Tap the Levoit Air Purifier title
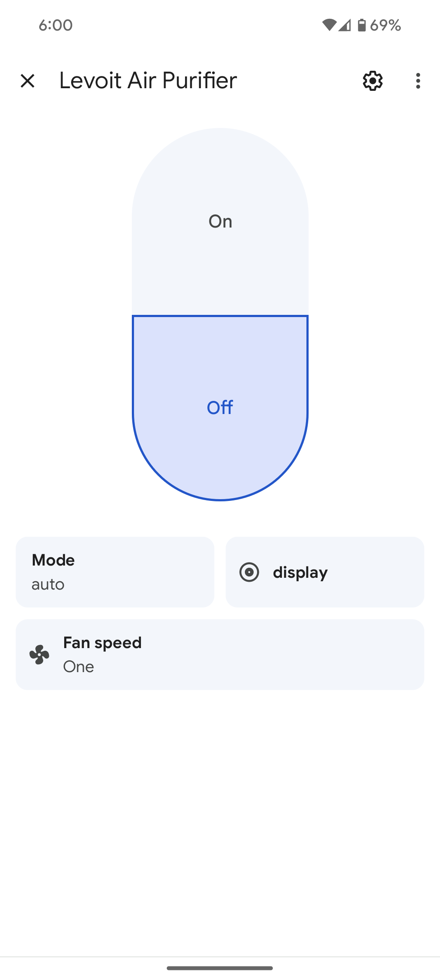Screen dimensions: 440x980 click(148, 81)
